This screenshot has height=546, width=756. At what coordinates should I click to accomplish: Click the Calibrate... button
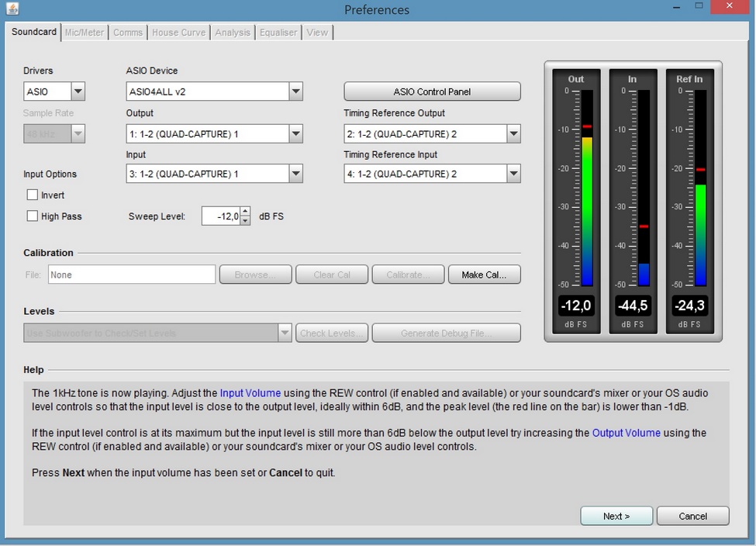click(x=408, y=275)
